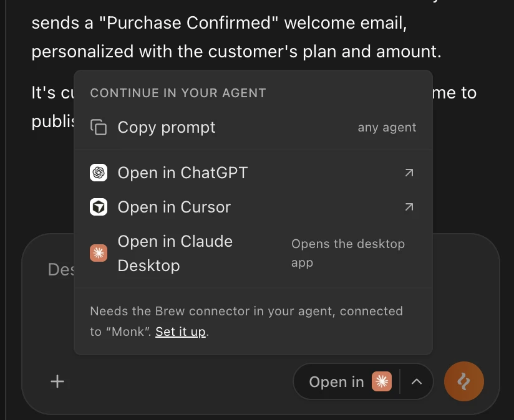The image size is (514, 420).
Task: Click the external arrow beside Open in Cursor
Action: pos(409,207)
